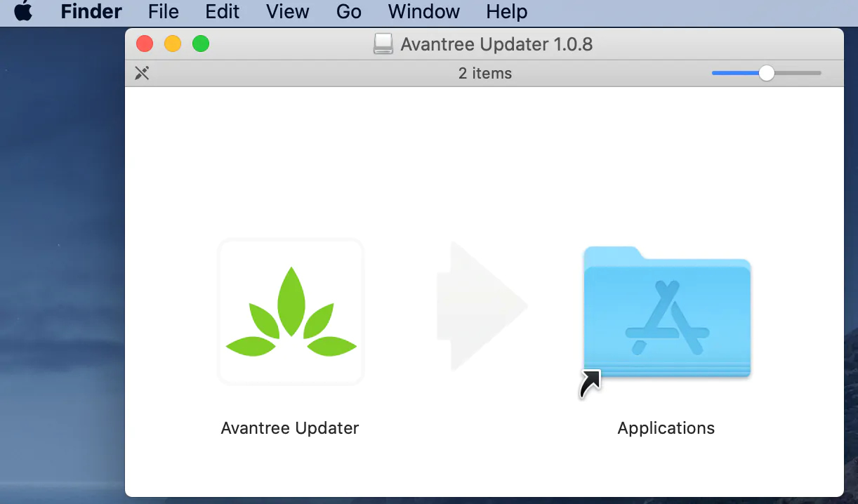Open the Finder menu
The image size is (858, 504).
point(91,12)
